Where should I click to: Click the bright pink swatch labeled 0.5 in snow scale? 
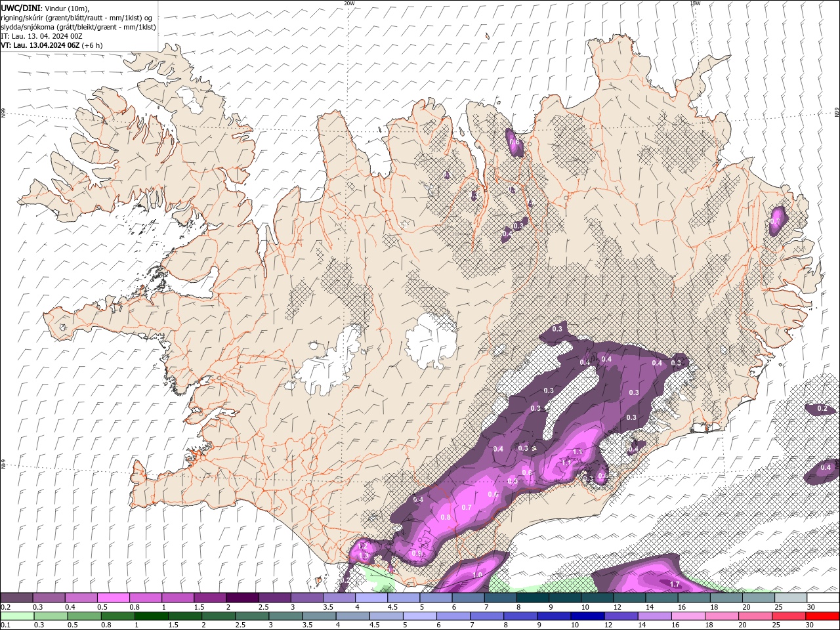pos(114,598)
